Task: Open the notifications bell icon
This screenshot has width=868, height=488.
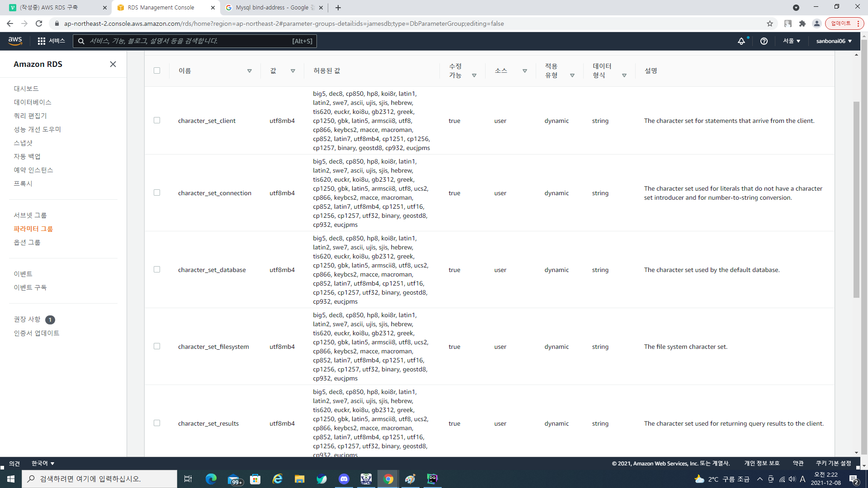Action: point(741,41)
